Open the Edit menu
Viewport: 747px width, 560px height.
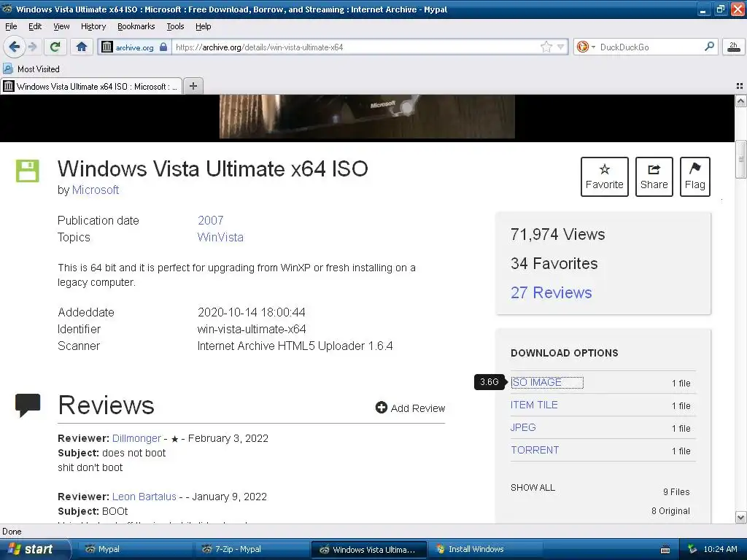point(35,26)
